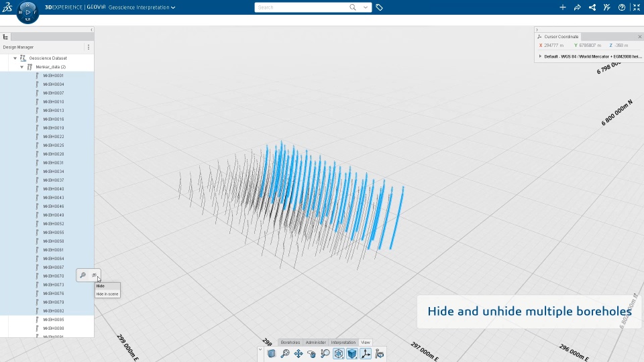Screen dimensions: 644x362
Task: Switch to the Administer tab
Action: [316, 343]
